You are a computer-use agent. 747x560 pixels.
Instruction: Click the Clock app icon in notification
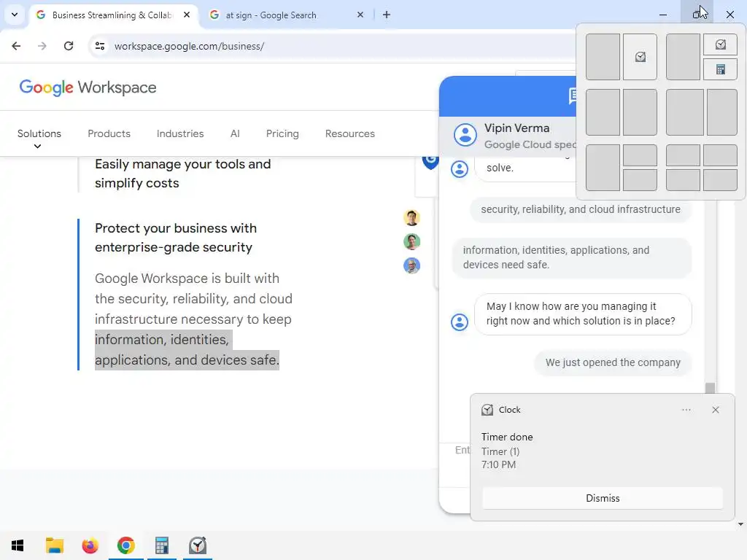coord(487,410)
